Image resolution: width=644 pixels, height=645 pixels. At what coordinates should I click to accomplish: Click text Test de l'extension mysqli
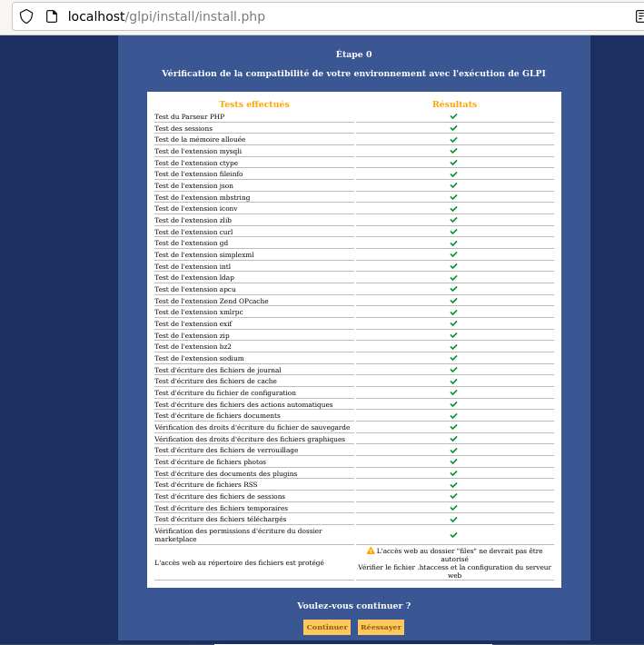click(198, 151)
